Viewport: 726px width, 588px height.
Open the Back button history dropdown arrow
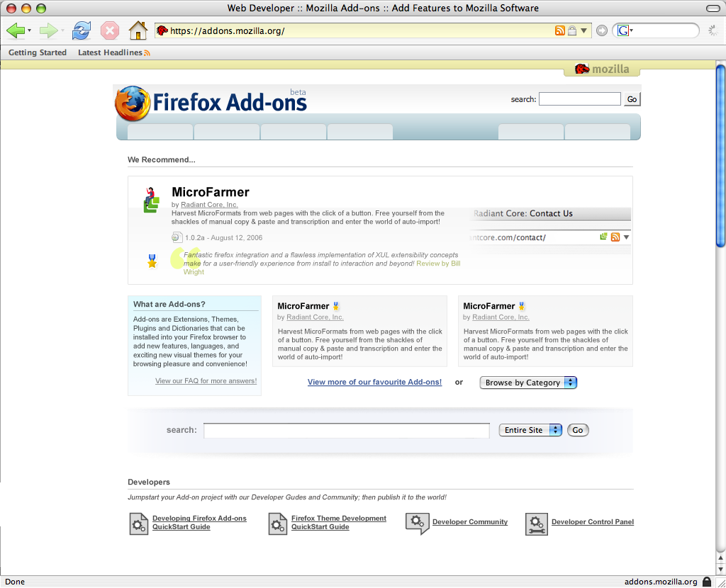click(29, 31)
